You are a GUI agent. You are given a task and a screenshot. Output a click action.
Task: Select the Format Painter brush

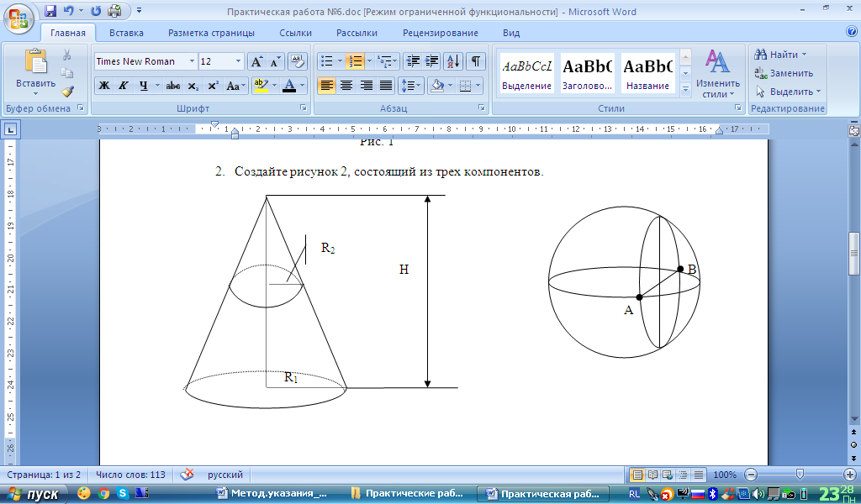coord(67,92)
